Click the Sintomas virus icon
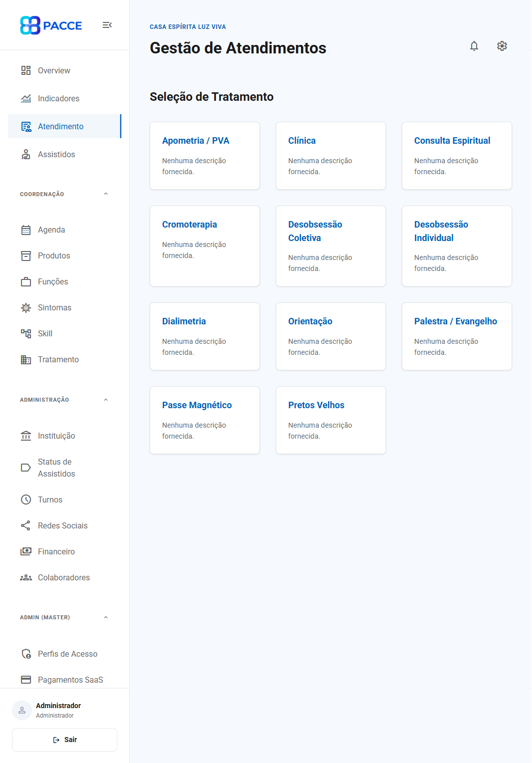Screen dimensions: 532x763 click(26, 307)
